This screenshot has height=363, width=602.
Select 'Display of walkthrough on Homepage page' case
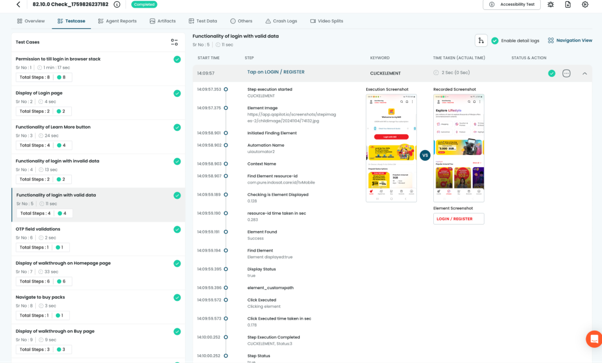pos(98,272)
